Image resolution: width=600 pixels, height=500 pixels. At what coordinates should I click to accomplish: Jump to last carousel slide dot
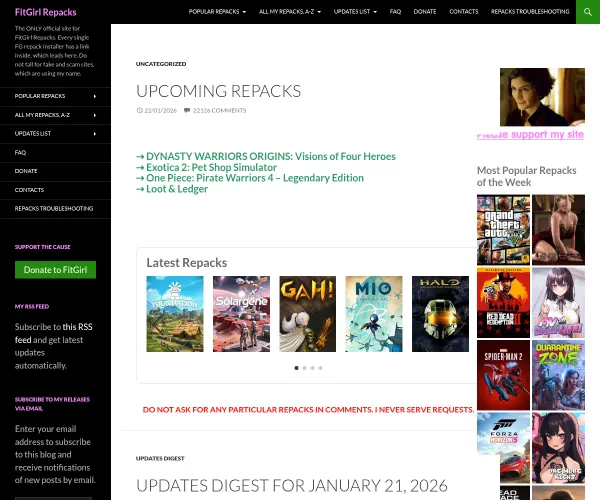(x=320, y=368)
